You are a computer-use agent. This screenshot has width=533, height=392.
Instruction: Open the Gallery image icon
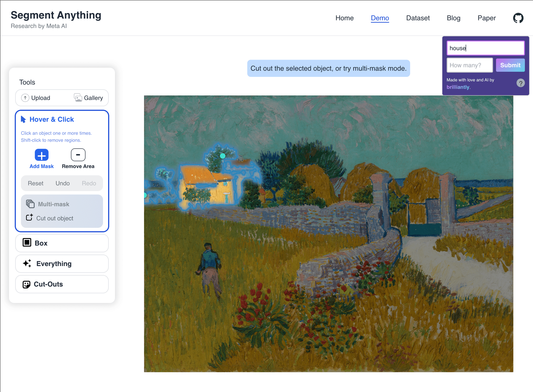pyautogui.click(x=78, y=98)
